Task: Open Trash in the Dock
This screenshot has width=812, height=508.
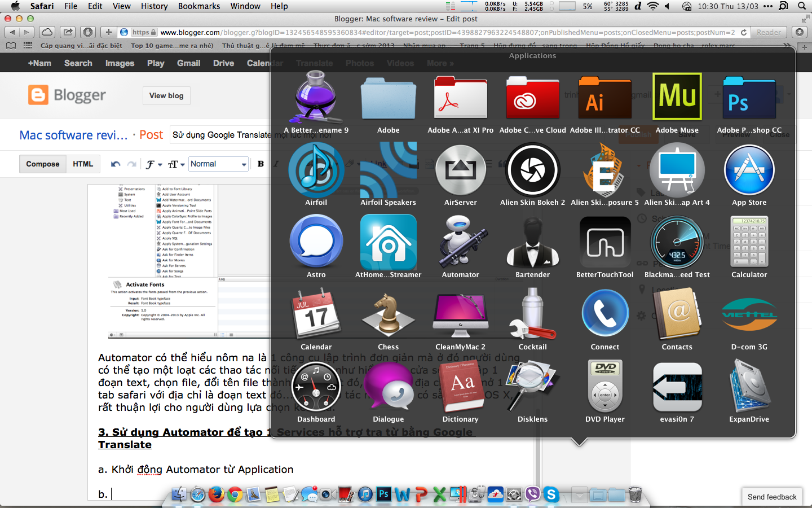Action: click(x=635, y=494)
